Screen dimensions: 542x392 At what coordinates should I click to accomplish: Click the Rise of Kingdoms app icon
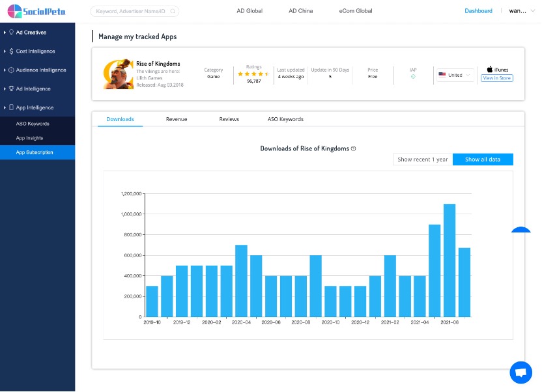(118, 74)
